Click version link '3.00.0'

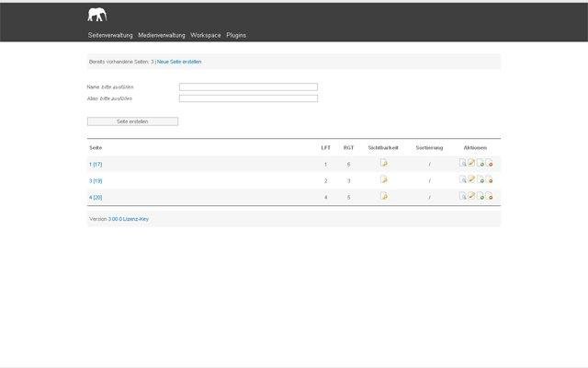click(115, 219)
